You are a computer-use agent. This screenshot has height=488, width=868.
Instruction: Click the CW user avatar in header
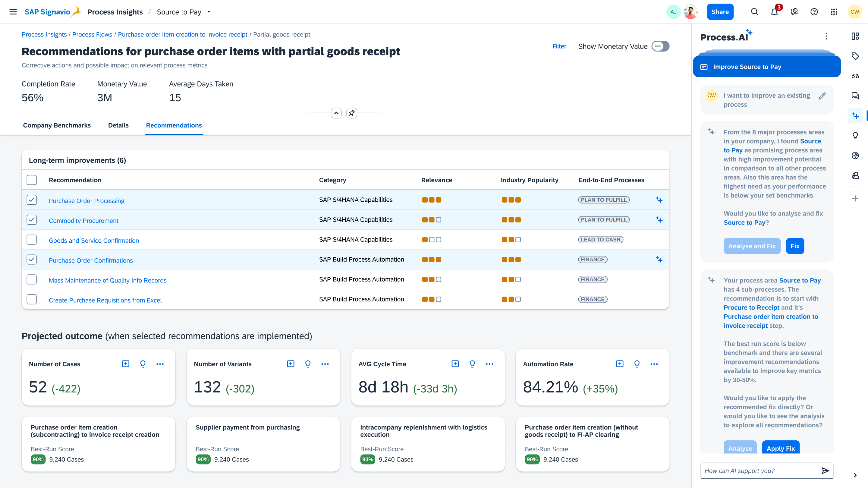pyautogui.click(x=854, y=12)
